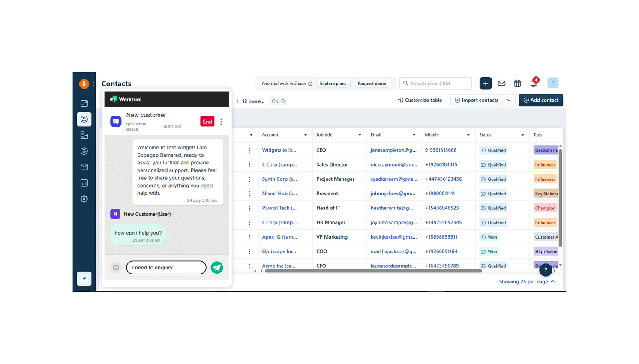Open the Accounts building icon in sidebar
This screenshot has width=639, height=364.
(84, 135)
